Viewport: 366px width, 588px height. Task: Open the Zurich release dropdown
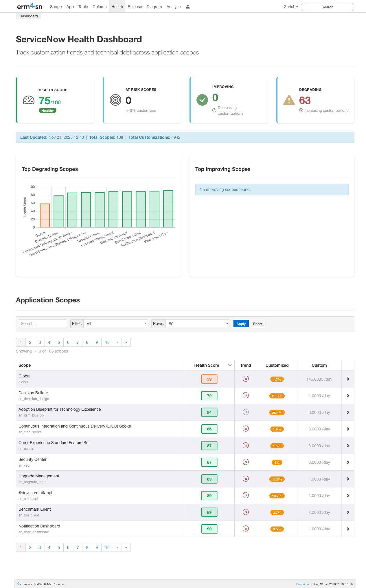point(291,7)
